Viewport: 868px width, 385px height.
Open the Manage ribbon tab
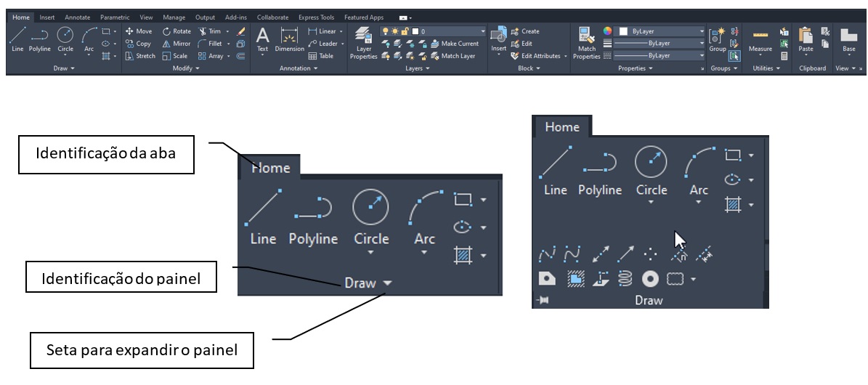tap(174, 17)
